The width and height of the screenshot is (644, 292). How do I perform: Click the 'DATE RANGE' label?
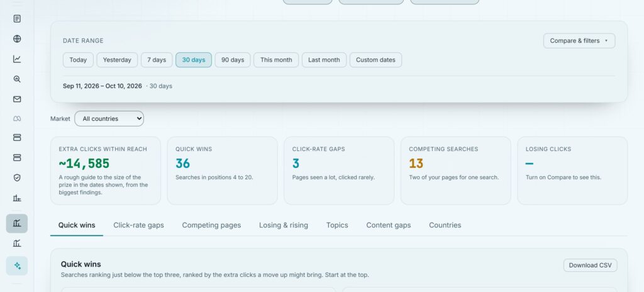coord(83,41)
